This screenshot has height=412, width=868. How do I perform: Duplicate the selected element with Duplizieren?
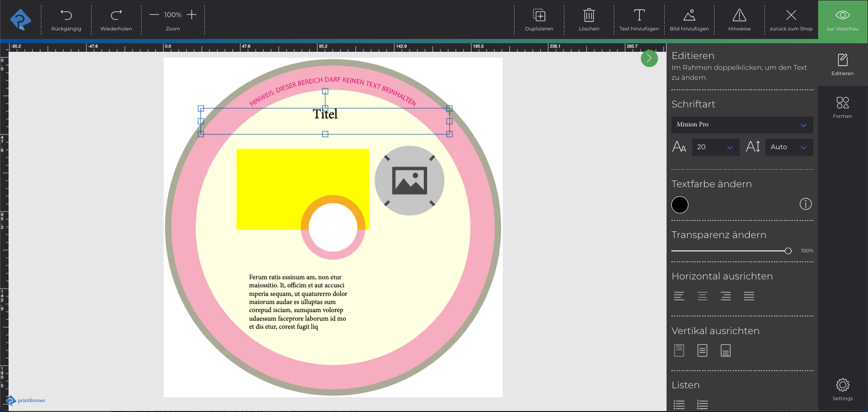click(x=539, y=16)
